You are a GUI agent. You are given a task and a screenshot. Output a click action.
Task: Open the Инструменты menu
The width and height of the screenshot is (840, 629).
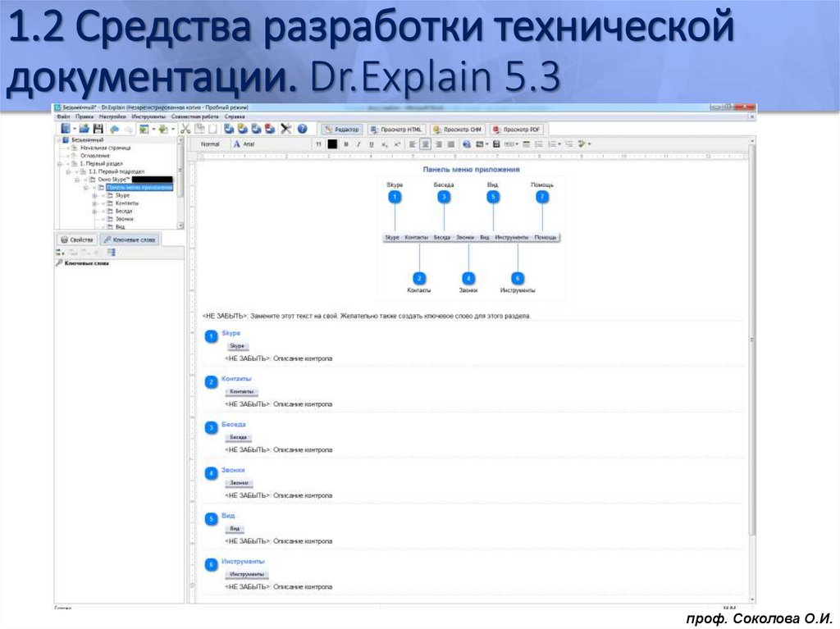click(x=148, y=117)
